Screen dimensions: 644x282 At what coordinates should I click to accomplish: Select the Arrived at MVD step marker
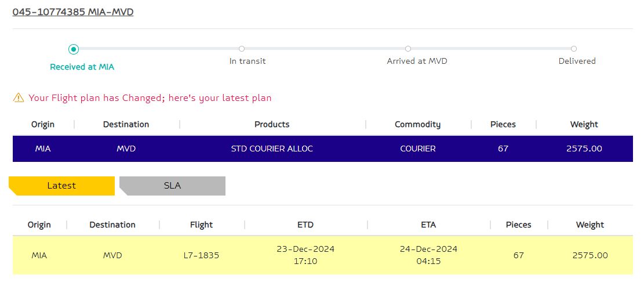[408, 49]
